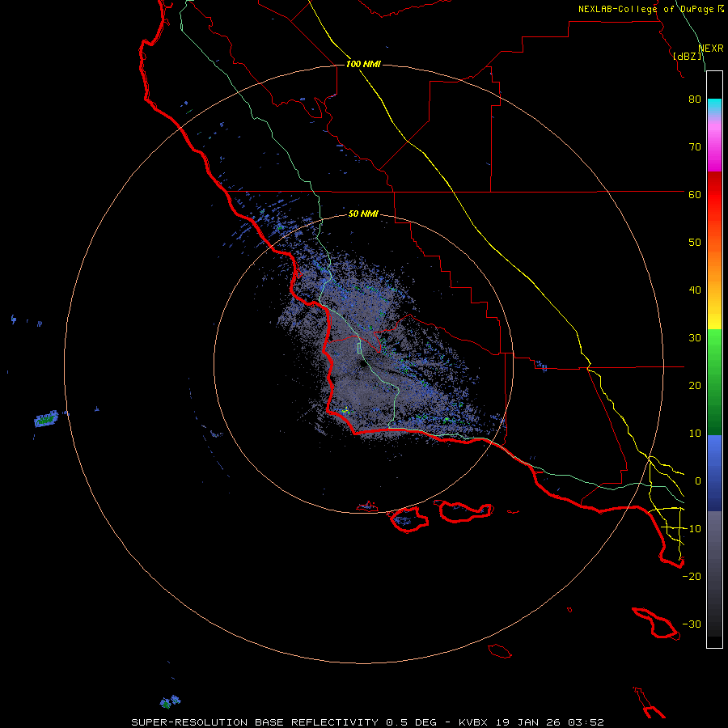Click the 10 value on dBZ scale
The width and height of the screenshot is (728, 728).
pyautogui.click(x=695, y=434)
